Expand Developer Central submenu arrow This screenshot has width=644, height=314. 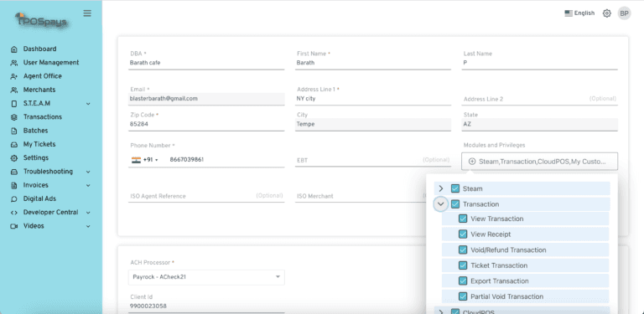pyautogui.click(x=88, y=213)
